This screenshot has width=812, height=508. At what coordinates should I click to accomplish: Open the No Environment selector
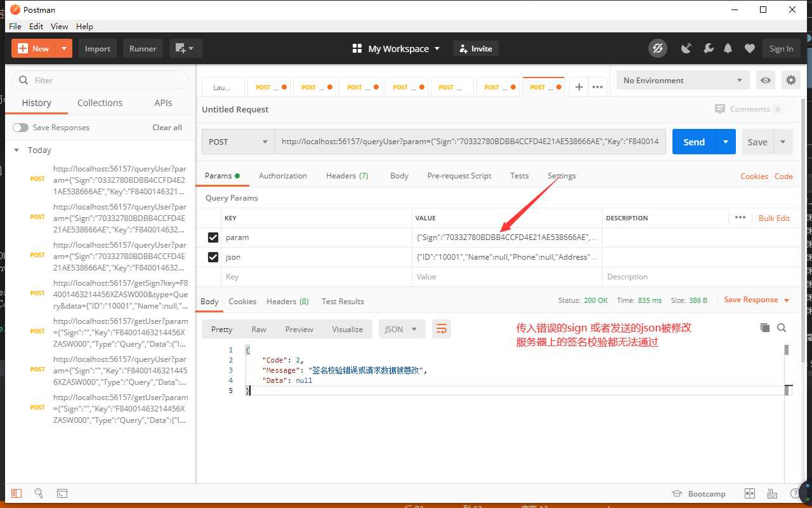coord(683,81)
